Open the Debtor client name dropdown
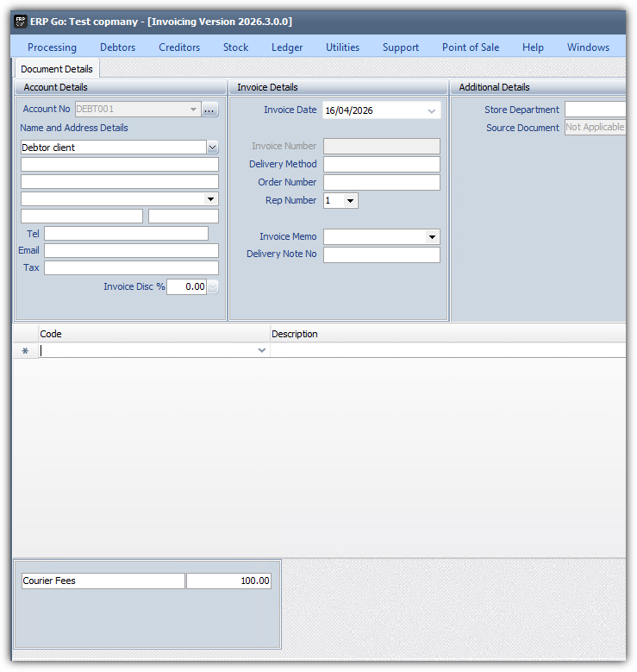Screen dimensions: 637x672 point(212,148)
